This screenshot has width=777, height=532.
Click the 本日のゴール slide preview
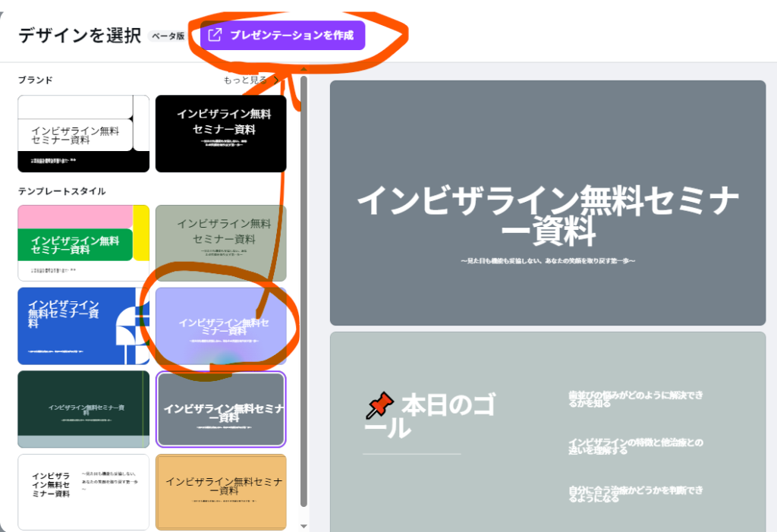coord(548,432)
